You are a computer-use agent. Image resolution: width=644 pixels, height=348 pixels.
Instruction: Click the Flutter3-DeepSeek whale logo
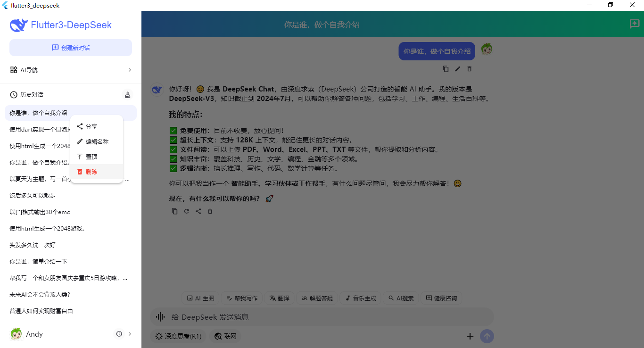(19, 25)
